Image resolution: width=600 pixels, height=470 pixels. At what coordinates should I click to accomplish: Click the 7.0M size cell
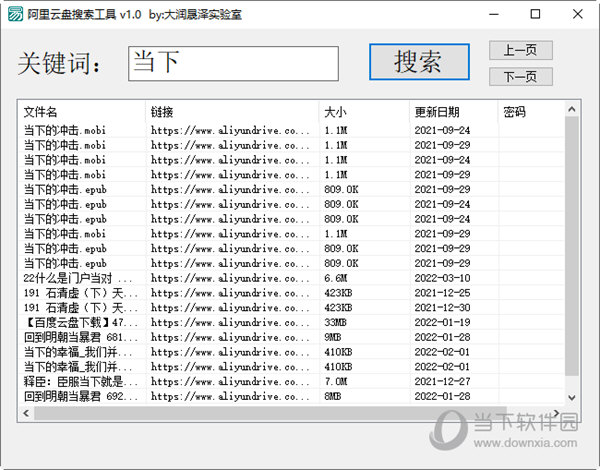tap(336, 382)
